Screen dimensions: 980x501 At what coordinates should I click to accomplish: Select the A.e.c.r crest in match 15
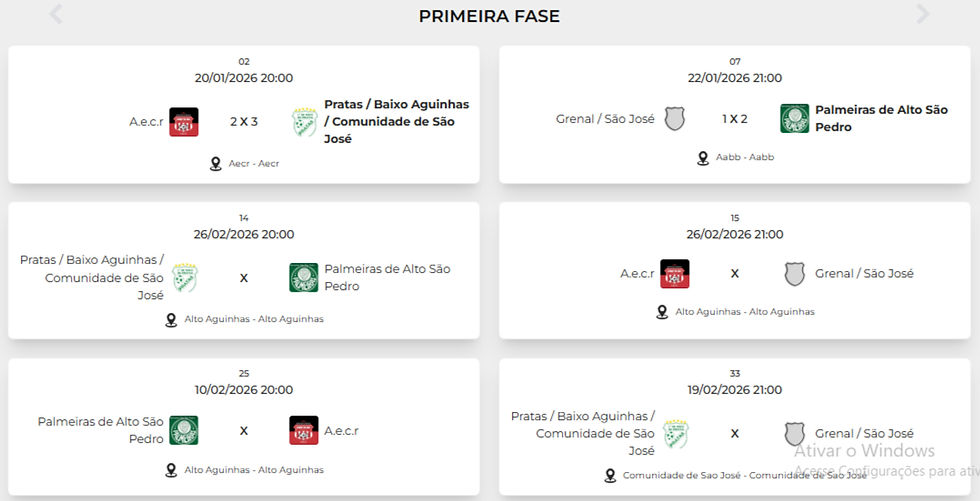(x=675, y=274)
